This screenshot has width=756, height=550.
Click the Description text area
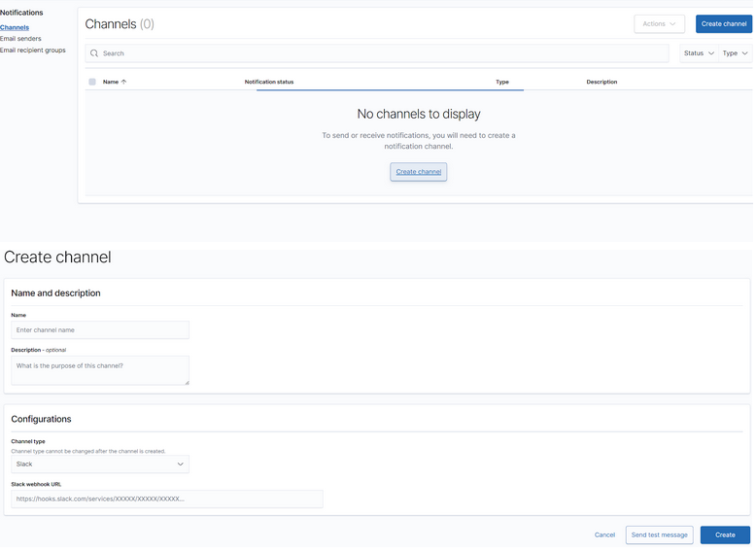tap(100, 370)
